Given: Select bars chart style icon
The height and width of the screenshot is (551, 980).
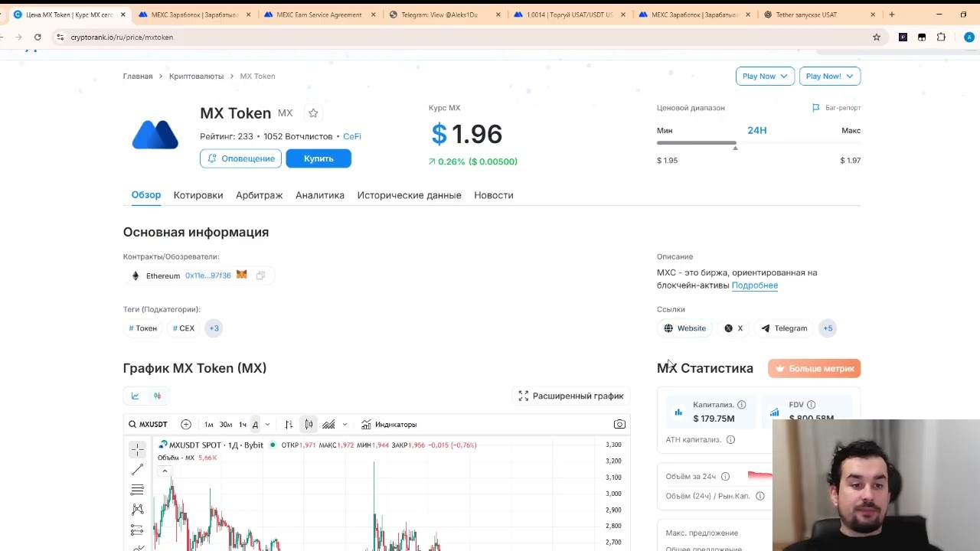Looking at the screenshot, I should coord(289,424).
